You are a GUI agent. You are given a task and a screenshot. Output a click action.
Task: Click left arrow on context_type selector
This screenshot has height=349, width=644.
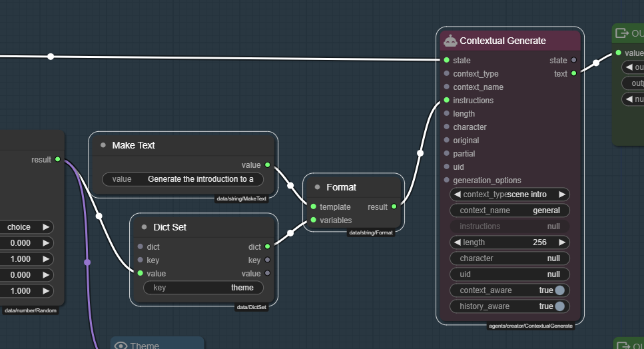pos(457,194)
